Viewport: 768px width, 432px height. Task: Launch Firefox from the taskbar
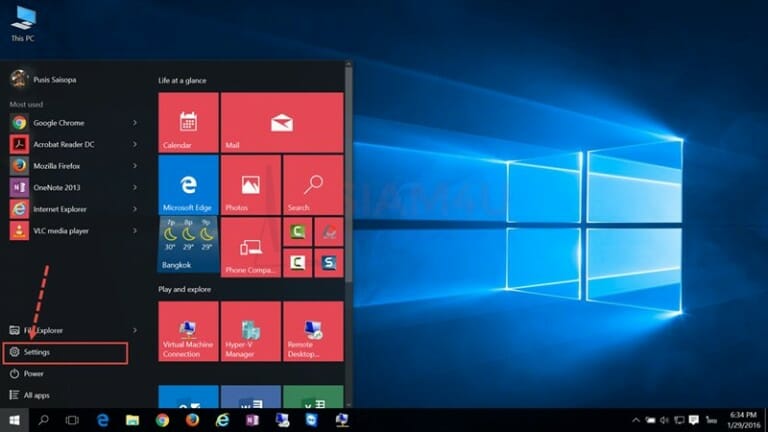coord(192,420)
